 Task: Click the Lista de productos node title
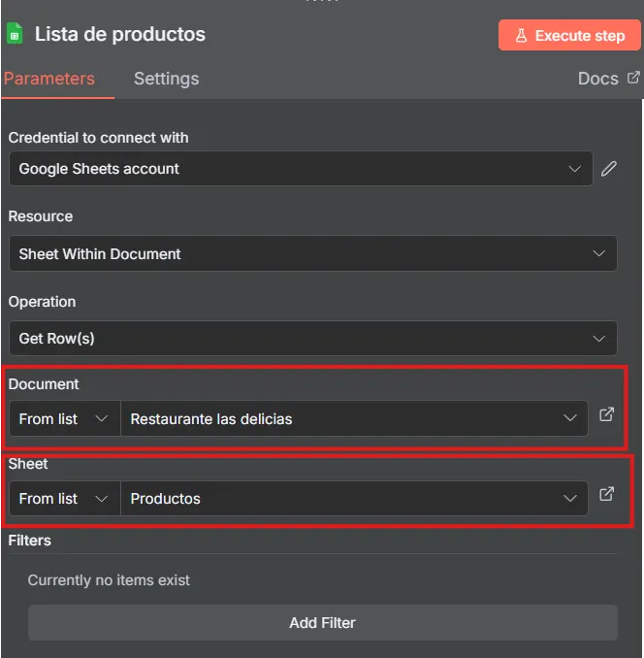pos(120,35)
